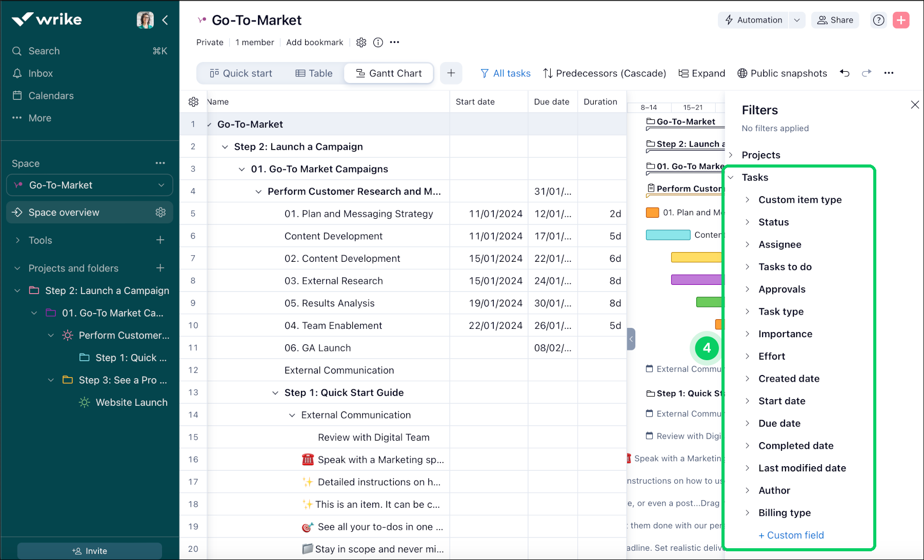Viewport: 924px width, 560px height.
Task: Collapse Step 2: Launch a Campaign row
Action: tap(225, 147)
